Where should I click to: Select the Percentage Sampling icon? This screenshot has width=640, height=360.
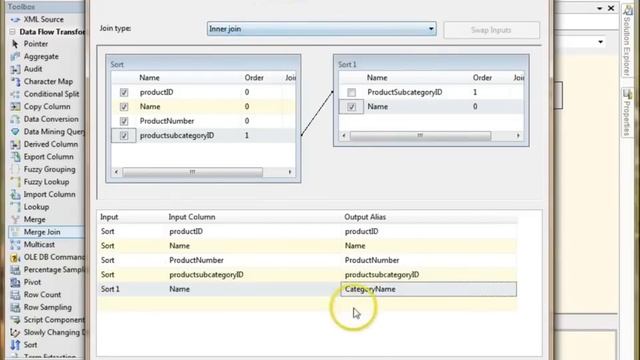pyautogui.click(x=15, y=269)
